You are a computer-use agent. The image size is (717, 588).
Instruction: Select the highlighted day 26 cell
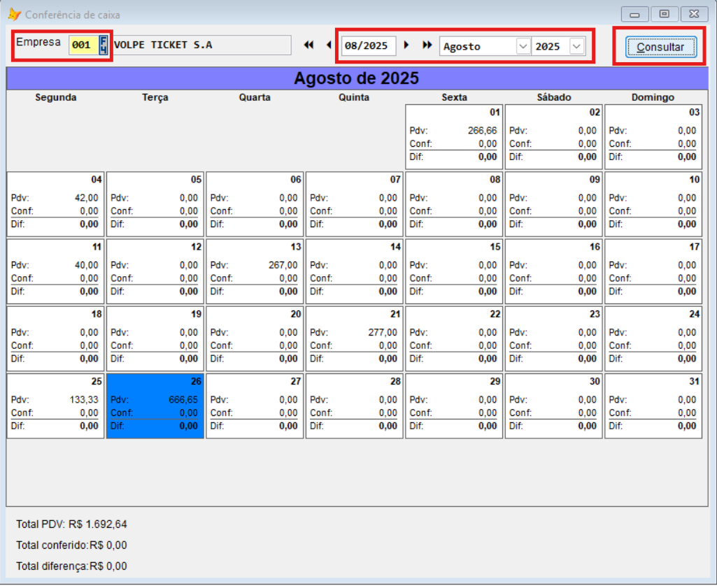coord(155,406)
